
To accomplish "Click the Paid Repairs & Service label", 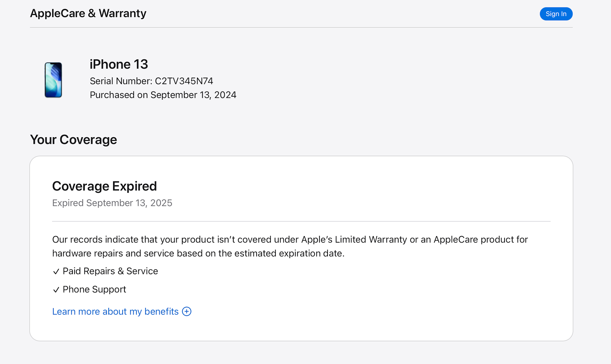I will [x=110, y=271].
